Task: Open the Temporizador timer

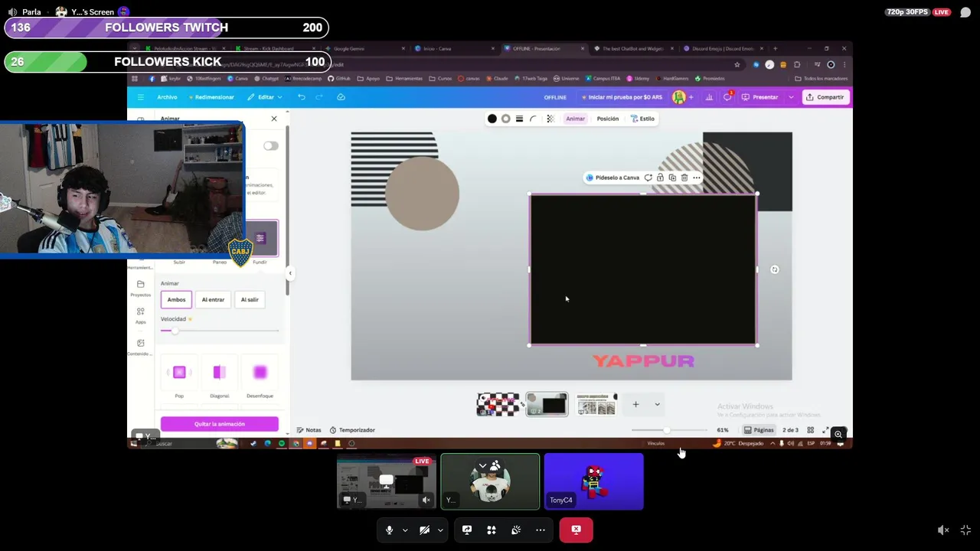Action: point(352,430)
